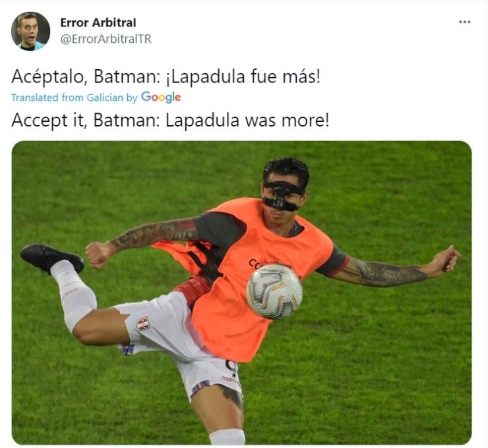The width and height of the screenshot is (488, 448).
Task: Open the Error Arbitral profile avatar
Action: 30,31
